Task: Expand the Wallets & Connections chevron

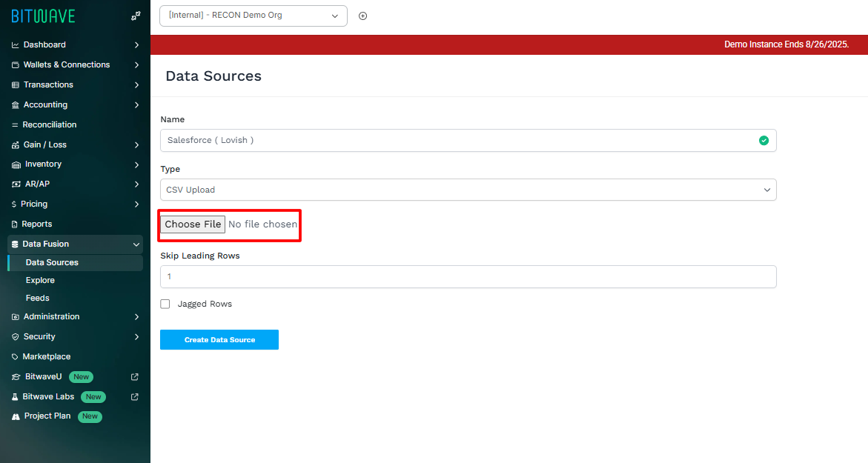Action: click(136, 64)
